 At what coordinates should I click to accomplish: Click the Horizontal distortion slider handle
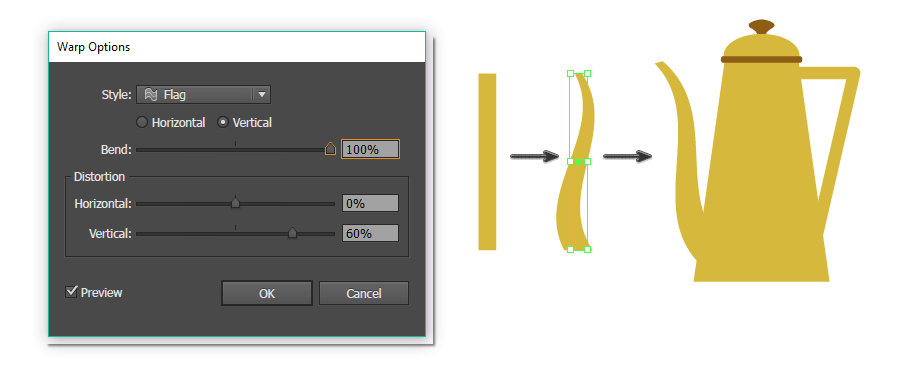[235, 203]
